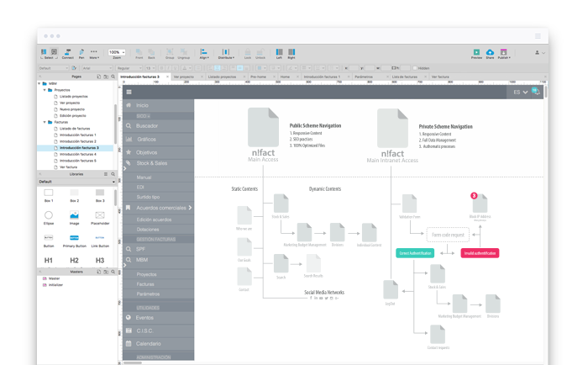
Task: Open the Default library dropdown
Action: tap(76, 182)
